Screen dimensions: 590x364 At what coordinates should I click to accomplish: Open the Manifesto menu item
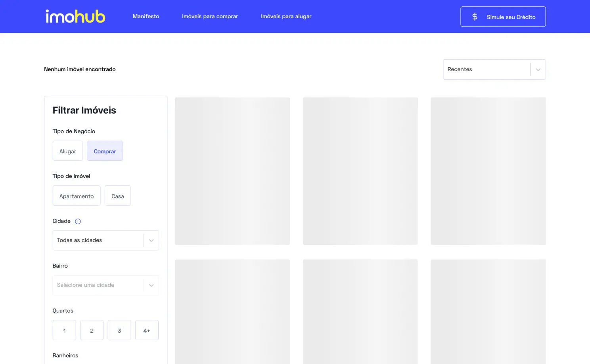(146, 16)
